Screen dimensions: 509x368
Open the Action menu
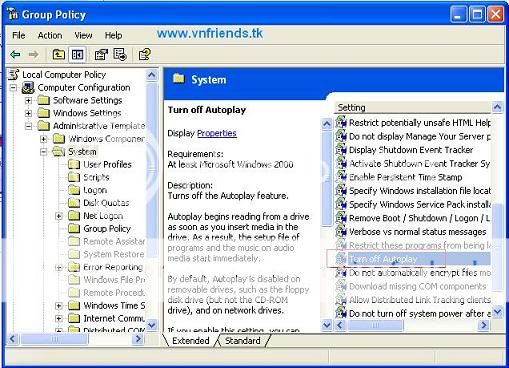(50, 35)
